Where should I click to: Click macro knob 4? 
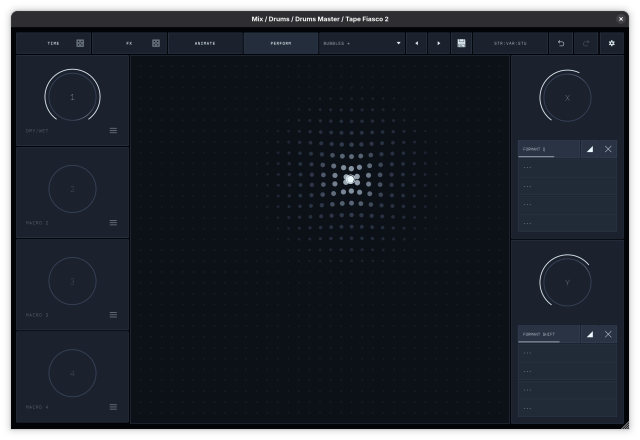73,373
